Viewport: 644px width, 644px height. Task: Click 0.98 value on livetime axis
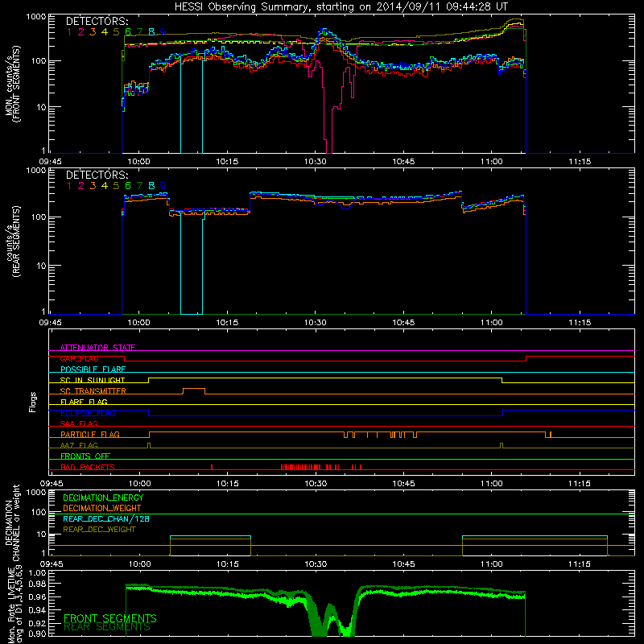(36, 584)
